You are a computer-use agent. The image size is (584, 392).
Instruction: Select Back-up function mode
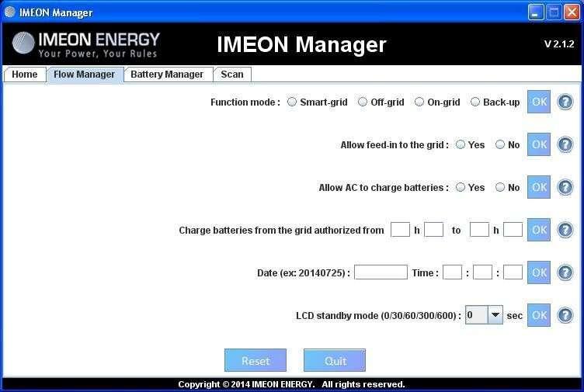[x=475, y=102]
